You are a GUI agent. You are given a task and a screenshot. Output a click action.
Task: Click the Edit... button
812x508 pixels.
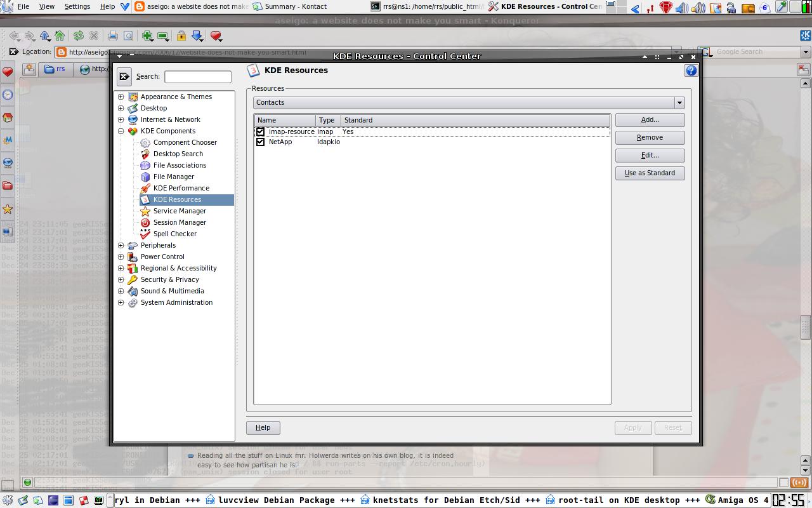click(x=650, y=155)
